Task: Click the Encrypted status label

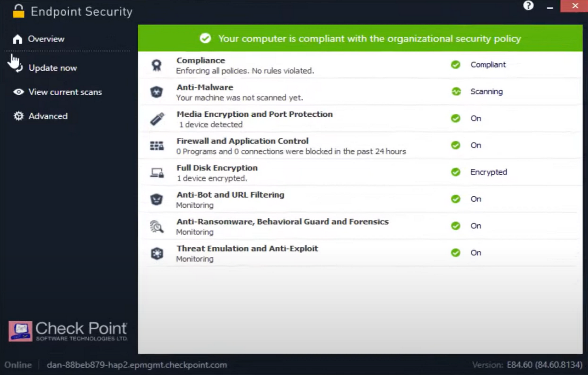Action: point(488,172)
